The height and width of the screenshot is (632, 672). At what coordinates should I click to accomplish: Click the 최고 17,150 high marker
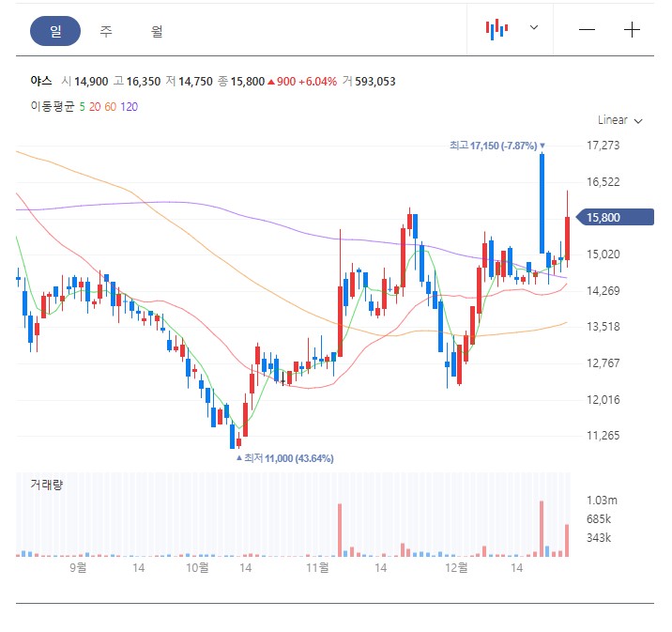pos(497,146)
